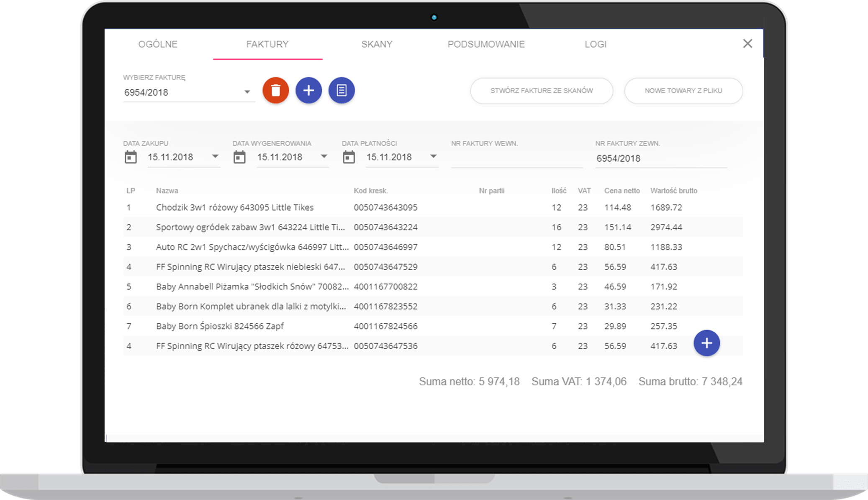
Task: Open the Data Płatności date dropdown
Action: click(x=434, y=156)
